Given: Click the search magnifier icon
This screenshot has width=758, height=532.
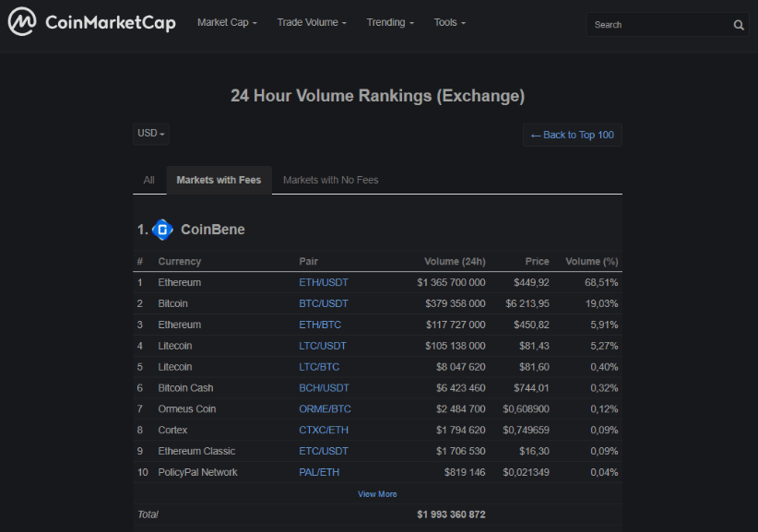Looking at the screenshot, I should point(739,25).
